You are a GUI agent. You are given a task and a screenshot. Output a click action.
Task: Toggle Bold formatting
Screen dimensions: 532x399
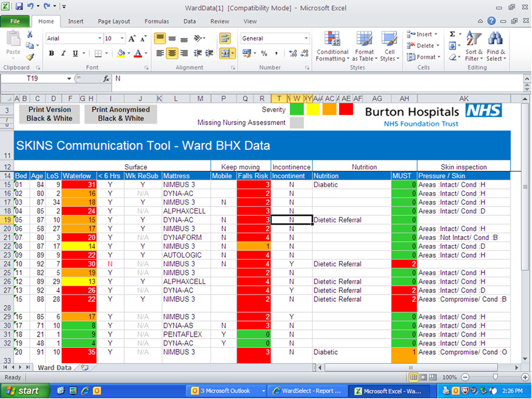tap(51, 54)
